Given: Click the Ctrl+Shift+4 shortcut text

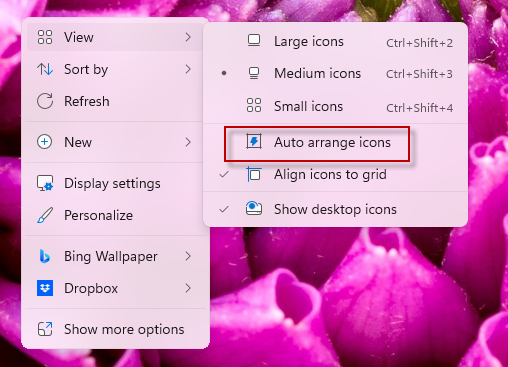Looking at the screenshot, I should (x=419, y=108).
